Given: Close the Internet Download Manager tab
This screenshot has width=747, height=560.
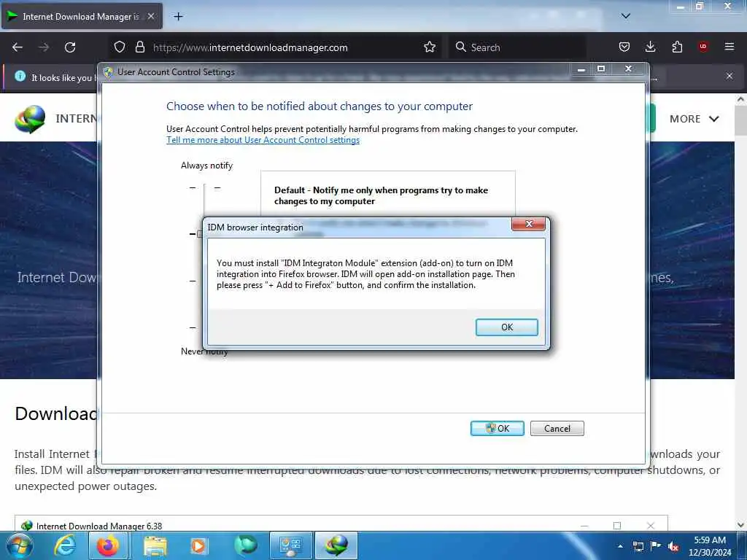Looking at the screenshot, I should [x=150, y=16].
